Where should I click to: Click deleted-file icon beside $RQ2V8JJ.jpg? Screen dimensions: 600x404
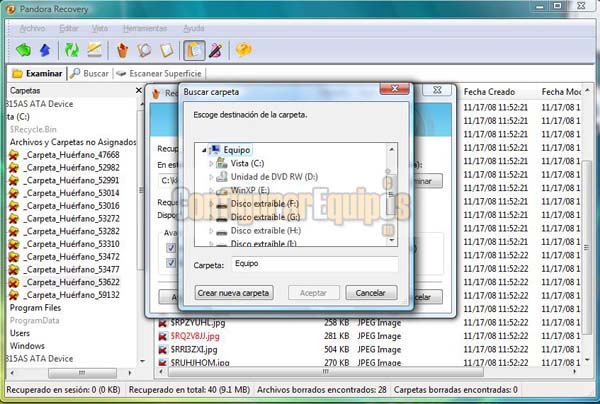(163, 336)
